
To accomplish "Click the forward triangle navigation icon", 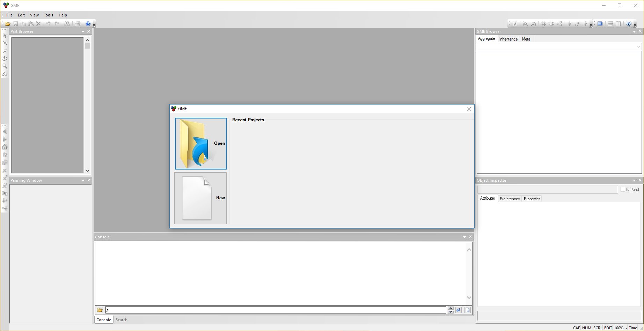I will coord(5,139).
